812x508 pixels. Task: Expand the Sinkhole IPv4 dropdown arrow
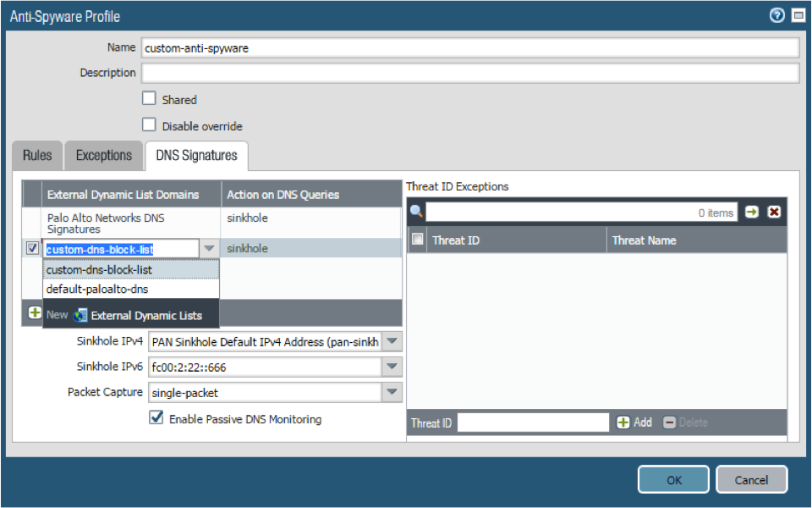point(392,341)
